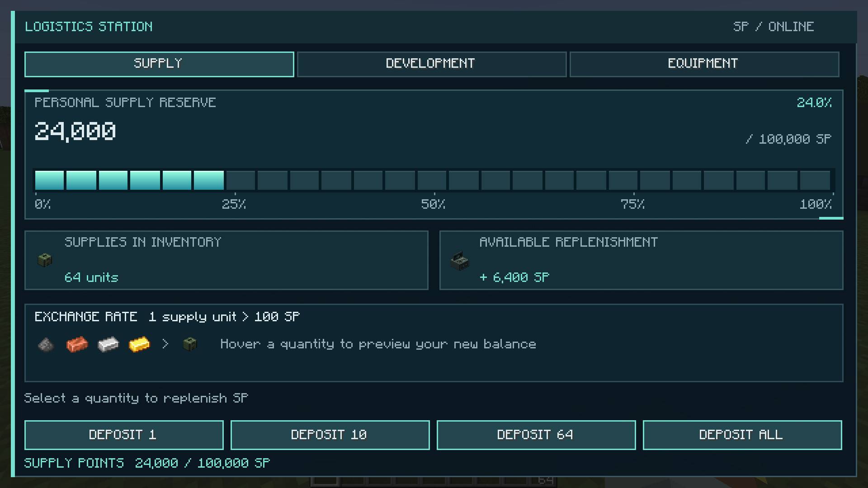
Task: Click the iron ingot icon
Action: (x=108, y=344)
